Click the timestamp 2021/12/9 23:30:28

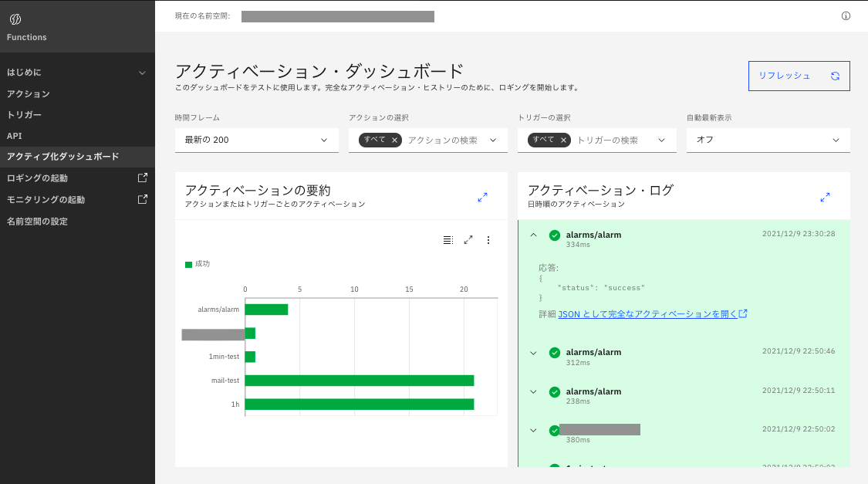799,234
